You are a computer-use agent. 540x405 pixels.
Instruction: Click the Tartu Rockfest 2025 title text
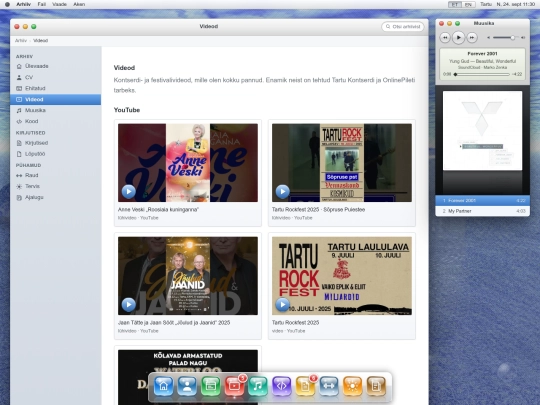click(x=295, y=323)
